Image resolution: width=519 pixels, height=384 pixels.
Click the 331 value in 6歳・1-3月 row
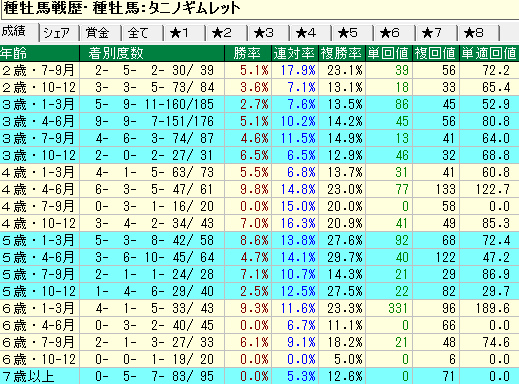pos(398,308)
